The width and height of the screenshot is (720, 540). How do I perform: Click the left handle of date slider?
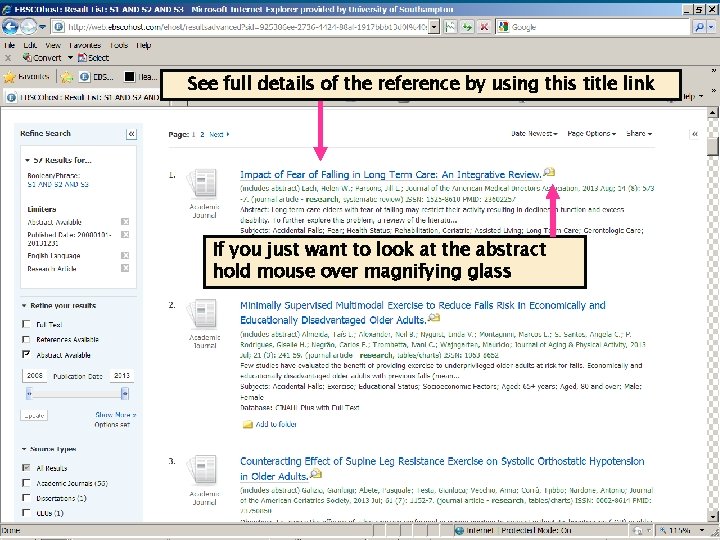pyautogui.click(x=29, y=394)
